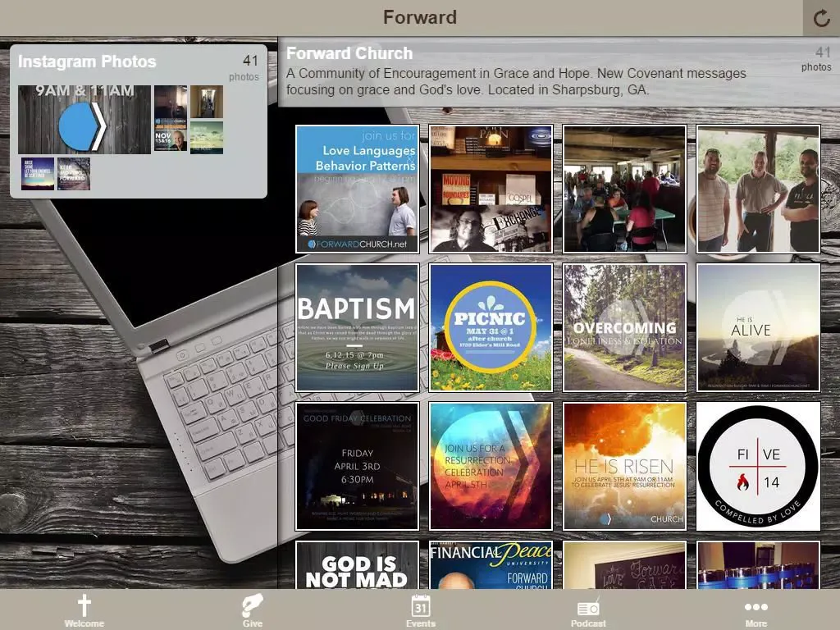Select the Forward title in the top bar
Screen dimensions: 840x630
tap(420, 17)
